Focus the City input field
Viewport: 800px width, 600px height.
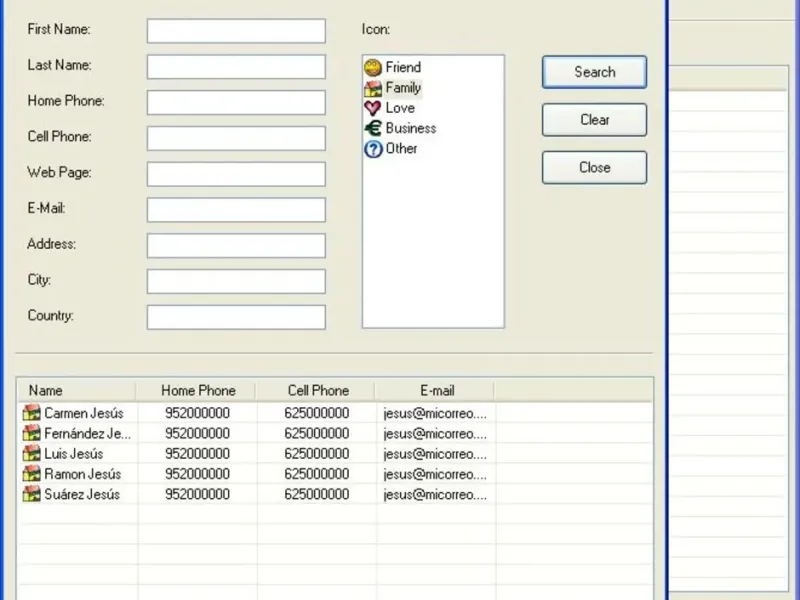pyautogui.click(x=236, y=281)
